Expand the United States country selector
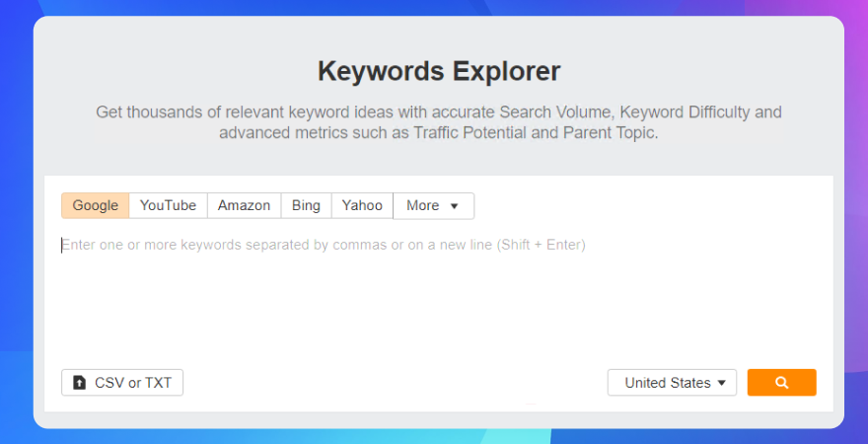Viewport: 868px width, 444px height. pyautogui.click(x=672, y=383)
